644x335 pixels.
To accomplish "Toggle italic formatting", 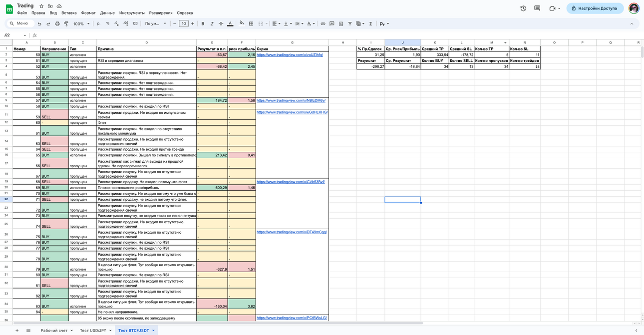I will (x=212, y=23).
